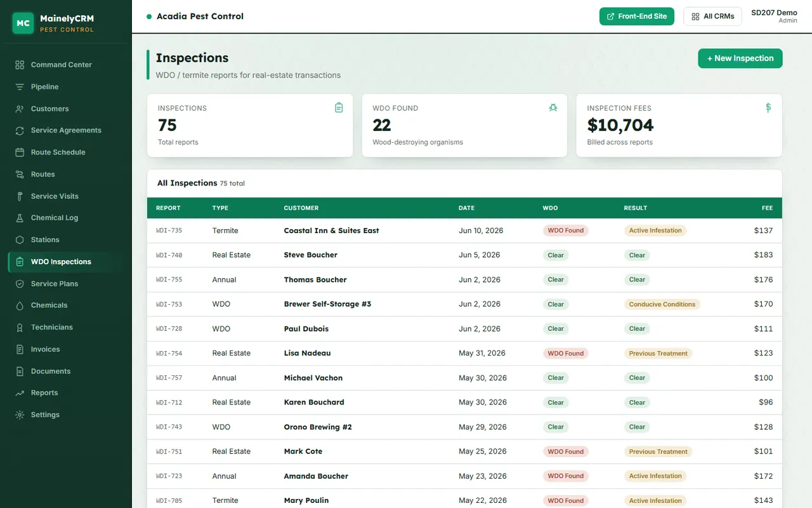Click the REPORT column header
This screenshot has height=508, width=812.
[x=168, y=208]
